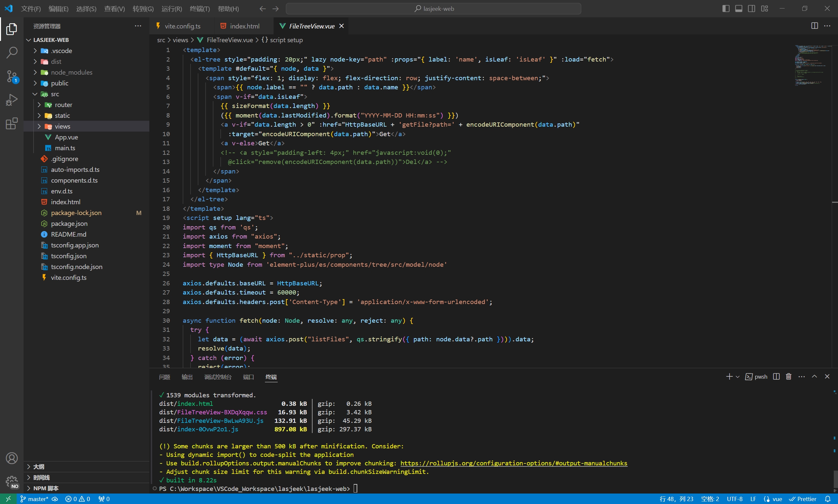Open Customize Layout control
This screenshot has width=838, height=504.
click(765, 9)
